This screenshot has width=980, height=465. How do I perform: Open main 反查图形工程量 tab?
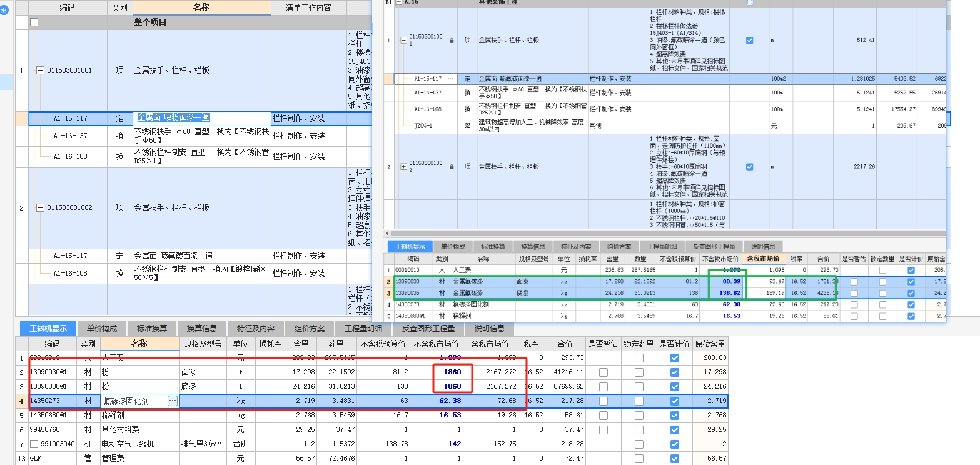[428, 329]
